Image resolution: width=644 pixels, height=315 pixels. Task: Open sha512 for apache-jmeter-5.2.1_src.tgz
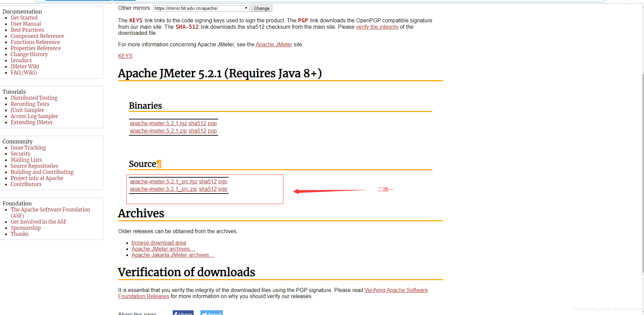coord(208,181)
